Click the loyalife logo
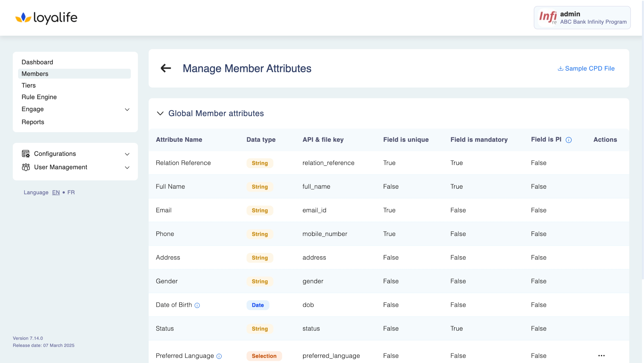Screen dimensions: 644x363 click(x=46, y=18)
